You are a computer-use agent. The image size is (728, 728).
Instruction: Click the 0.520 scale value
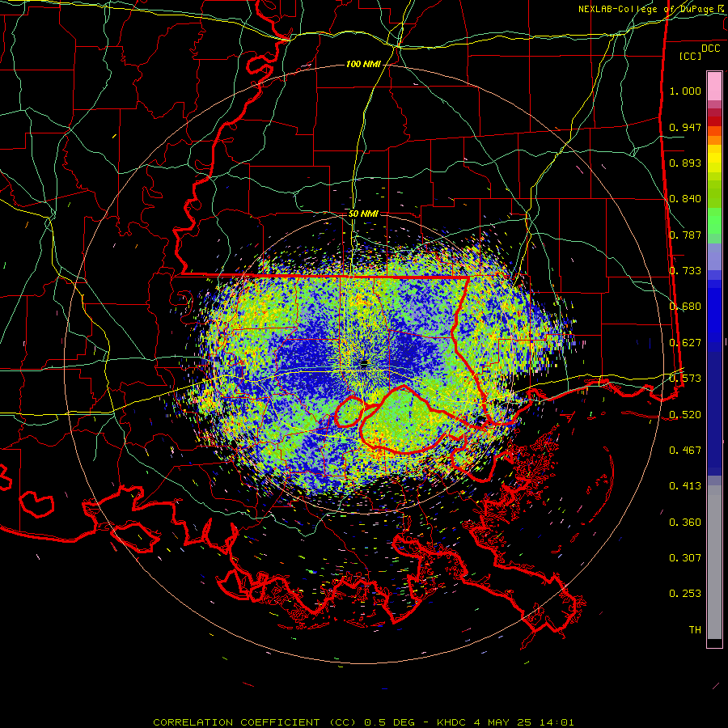pos(685,415)
